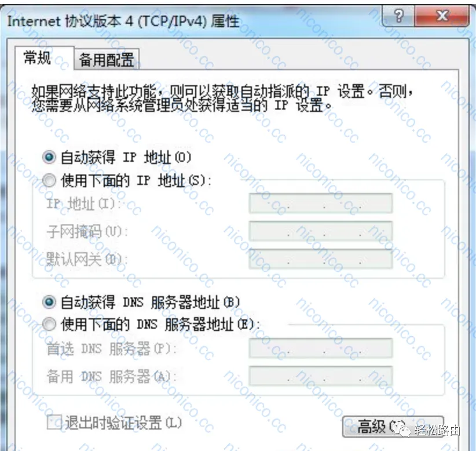Image resolution: width=476 pixels, height=451 pixels.
Task: Click the 子网掩码(U) label text
Action: [87, 231]
